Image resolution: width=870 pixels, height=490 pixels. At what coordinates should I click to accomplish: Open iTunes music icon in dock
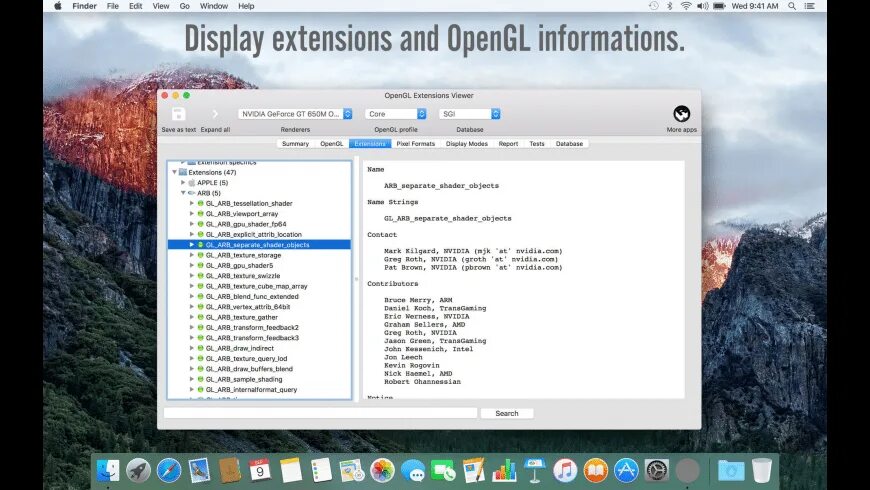pyautogui.click(x=565, y=471)
